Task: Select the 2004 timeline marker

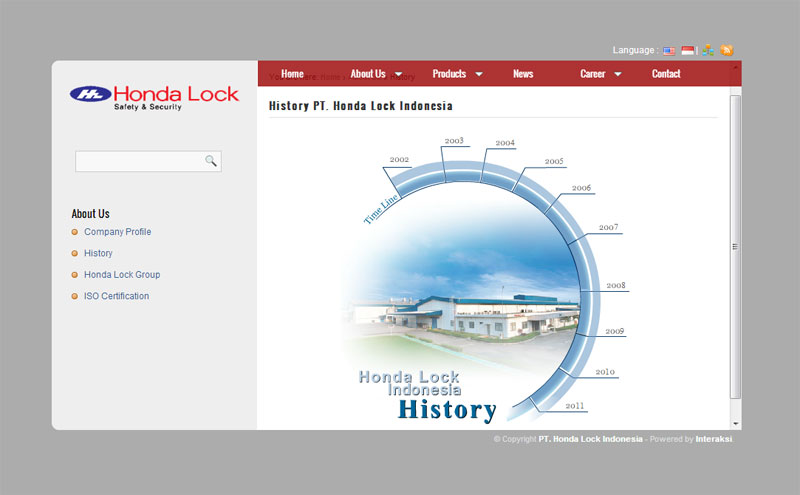Action: (505, 143)
